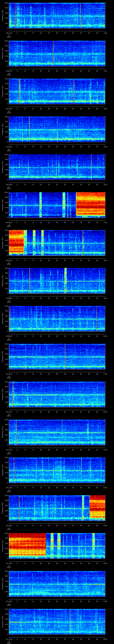Select the spectrogram panel starting at 18:08:00
Screen dimensions: 114x644
57,281
